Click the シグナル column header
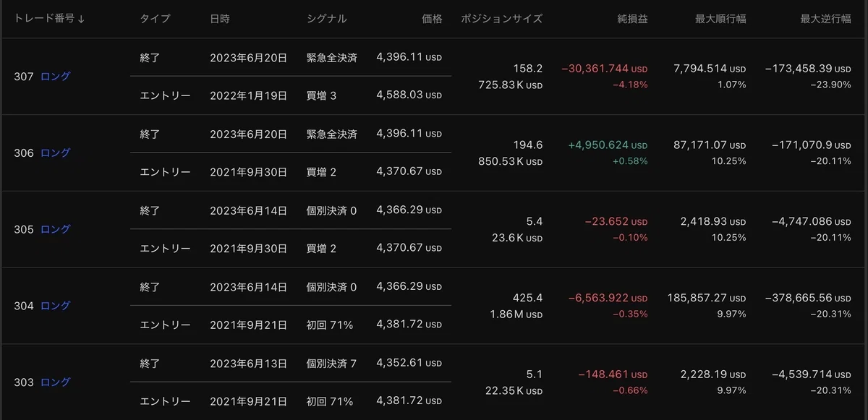The height and width of the screenshot is (420, 868). (x=326, y=19)
